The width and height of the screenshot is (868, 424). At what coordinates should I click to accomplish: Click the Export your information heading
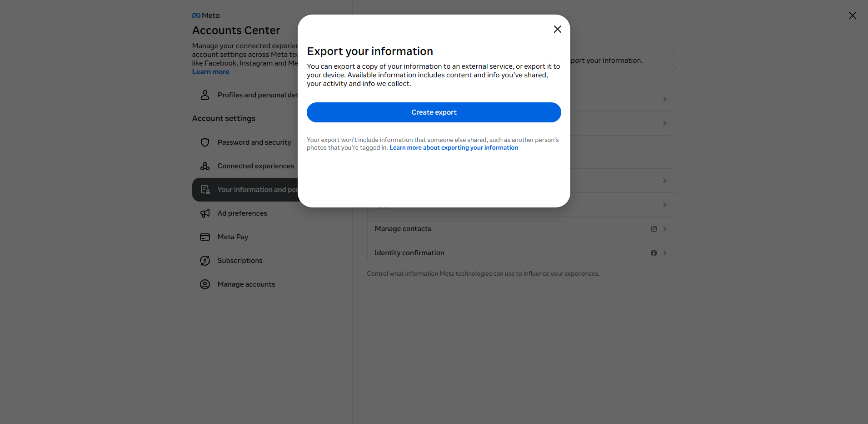[370, 51]
